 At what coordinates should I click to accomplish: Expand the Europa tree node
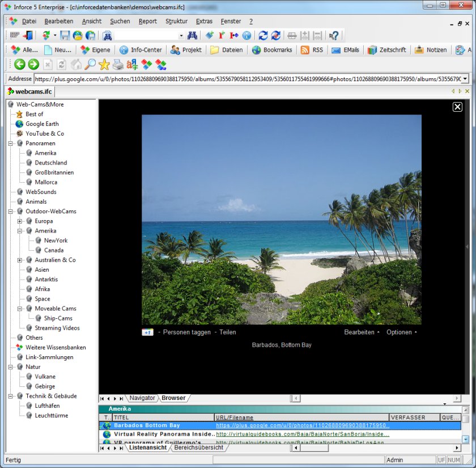tap(20, 221)
